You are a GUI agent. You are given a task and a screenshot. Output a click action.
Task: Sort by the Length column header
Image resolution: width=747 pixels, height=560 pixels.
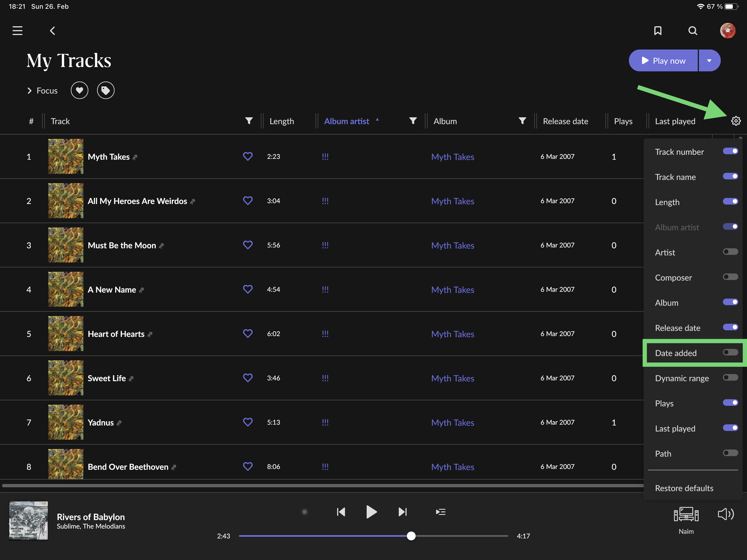282,121
